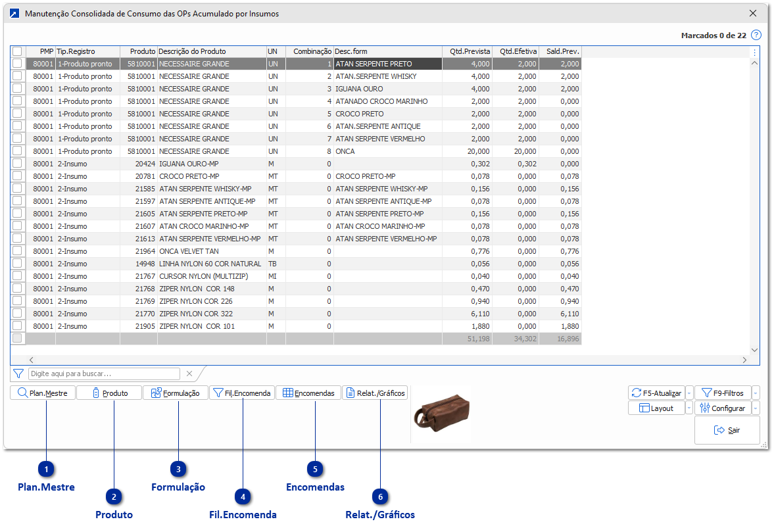Open the Encomendas grid button
774x532 pixels.
tap(308, 393)
